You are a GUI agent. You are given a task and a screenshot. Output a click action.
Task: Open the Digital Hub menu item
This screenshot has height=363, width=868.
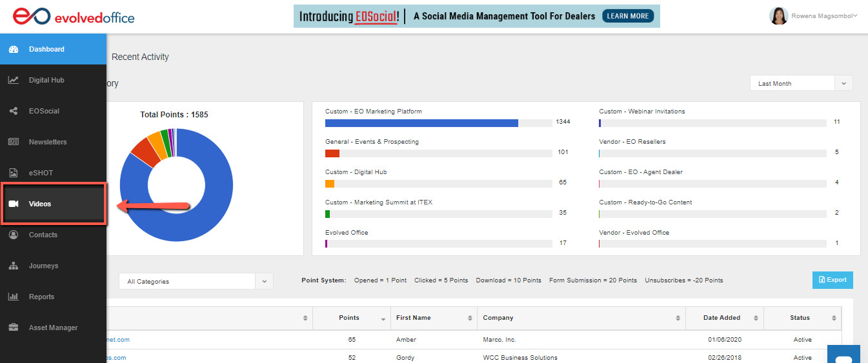click(x=53, y=80)
